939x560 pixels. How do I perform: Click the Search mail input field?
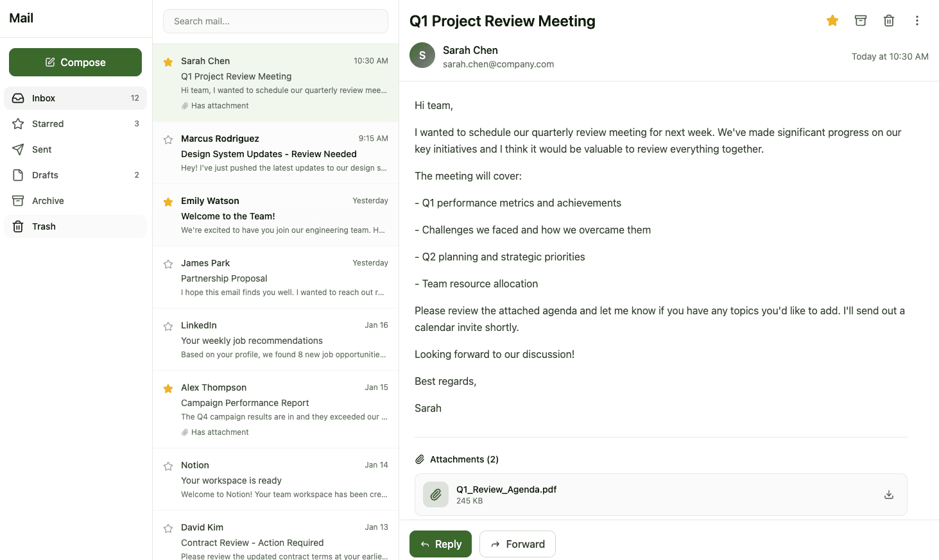click(275, 21)
